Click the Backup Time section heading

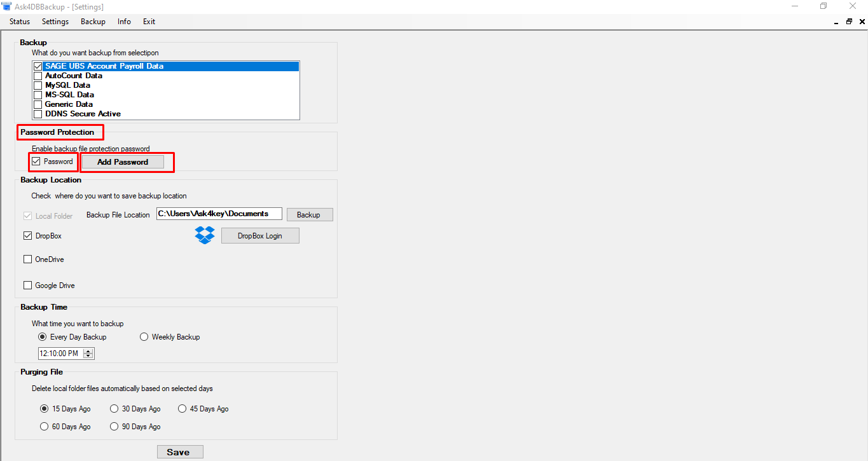coord(44,307)
